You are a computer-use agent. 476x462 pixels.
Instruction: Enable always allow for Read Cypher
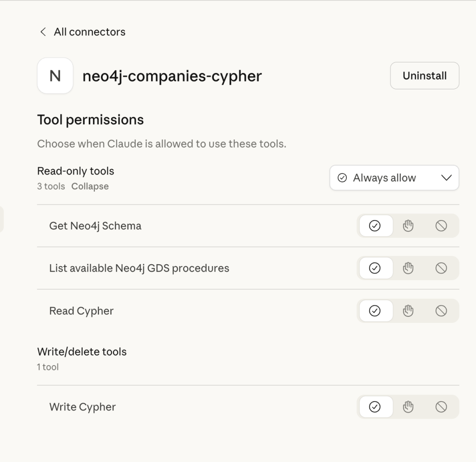coord(376,311)
